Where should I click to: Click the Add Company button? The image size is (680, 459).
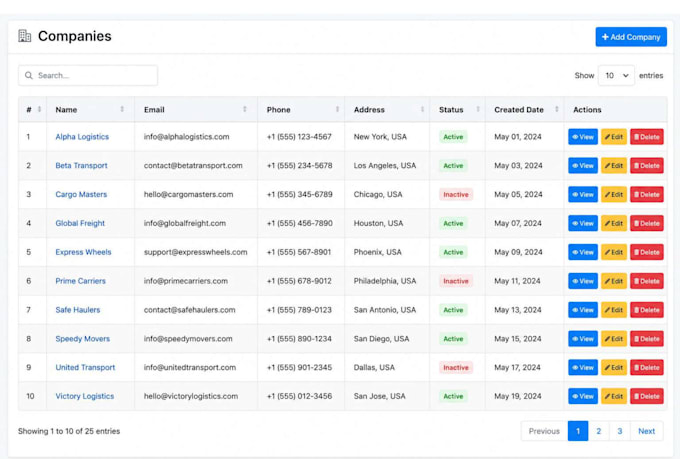click(631, 37)
